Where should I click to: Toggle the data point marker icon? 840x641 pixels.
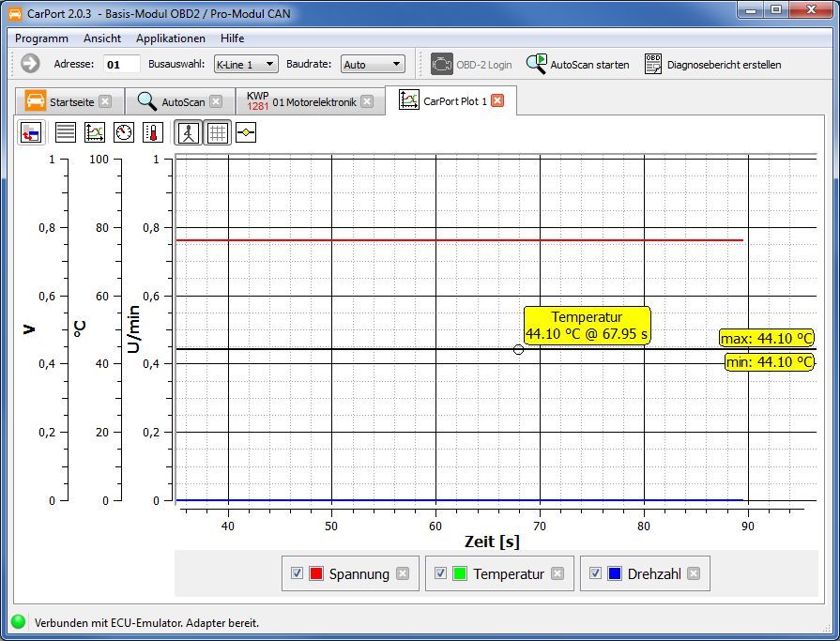(246, 132)
